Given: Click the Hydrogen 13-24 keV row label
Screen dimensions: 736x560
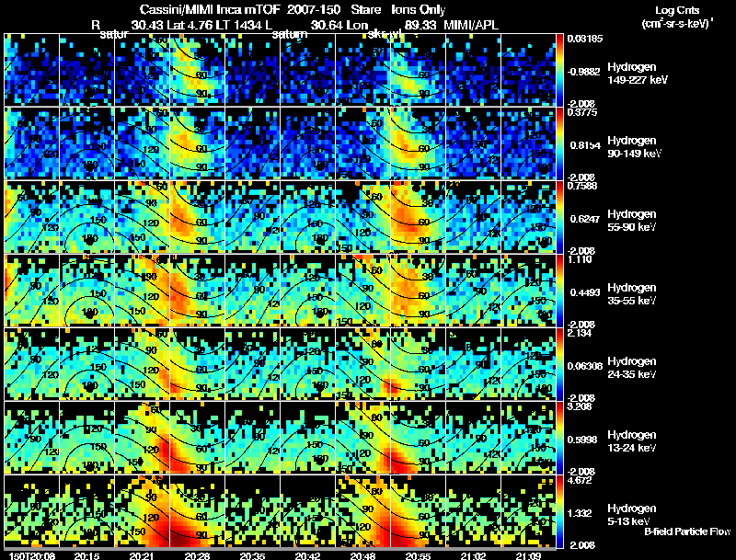Looking at the screenshot, I should point(632,441).
